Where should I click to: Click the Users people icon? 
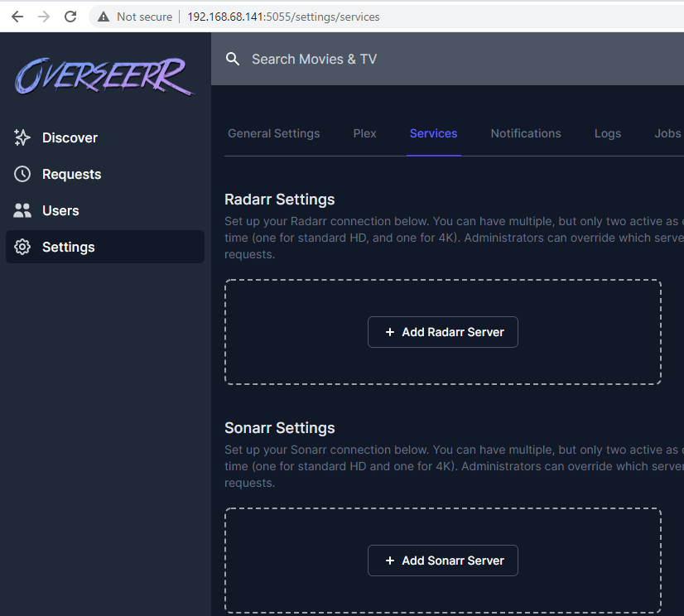coord(22,210)
